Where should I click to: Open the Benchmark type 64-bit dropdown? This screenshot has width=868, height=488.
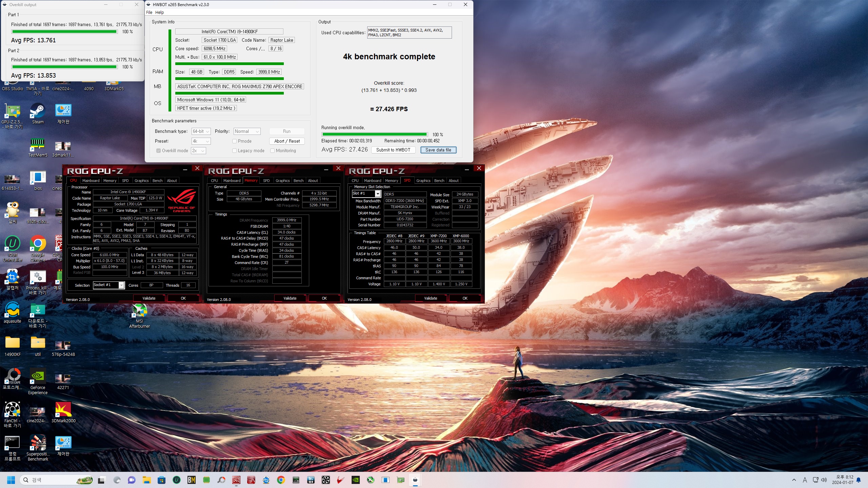201,131
